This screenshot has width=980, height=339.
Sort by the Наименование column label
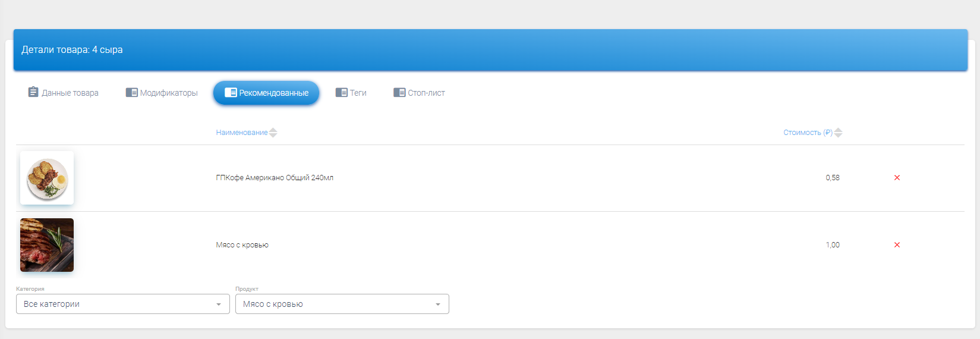coord(241,133)
